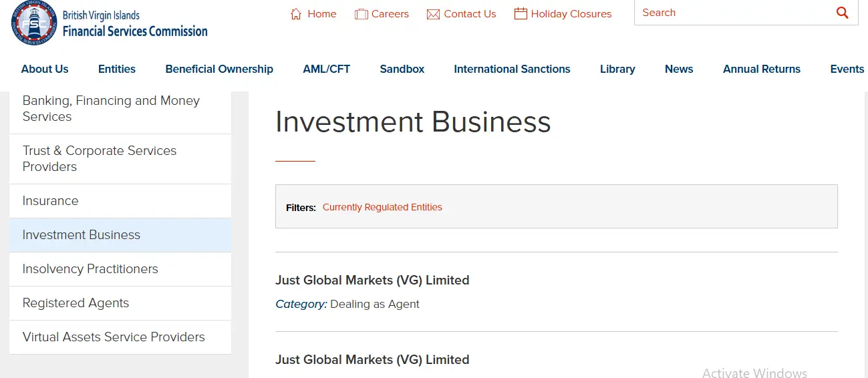The image size is (868, 378).
Task: Click the British Virgin Islands Financial Services Commission title
Action: [x=135, y=23]
